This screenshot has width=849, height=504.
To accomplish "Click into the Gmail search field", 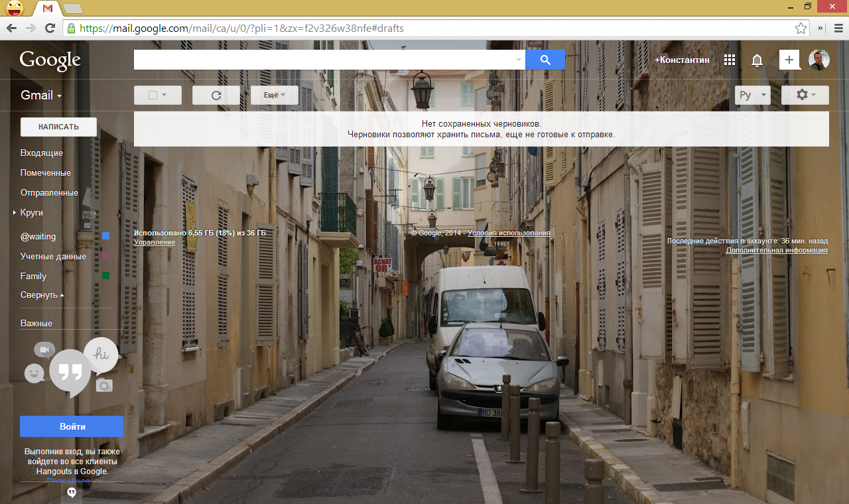I will 325,60.
